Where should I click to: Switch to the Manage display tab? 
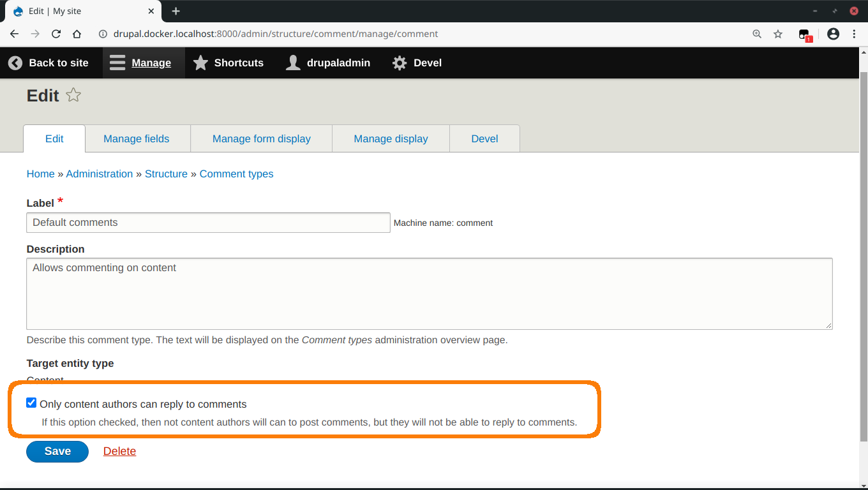coord(391,138)
